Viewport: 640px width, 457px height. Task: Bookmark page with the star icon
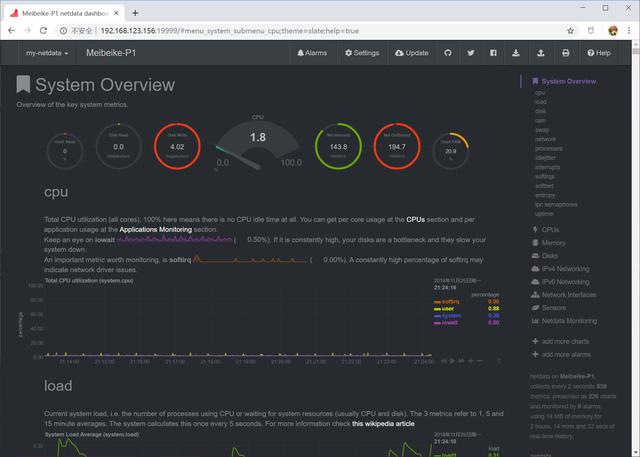571,31
